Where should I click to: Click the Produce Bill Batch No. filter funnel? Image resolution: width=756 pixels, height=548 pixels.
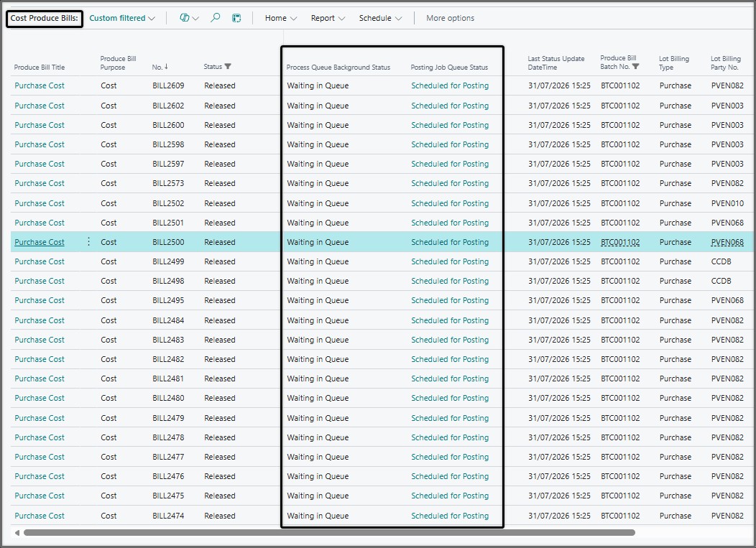(635, 67)
